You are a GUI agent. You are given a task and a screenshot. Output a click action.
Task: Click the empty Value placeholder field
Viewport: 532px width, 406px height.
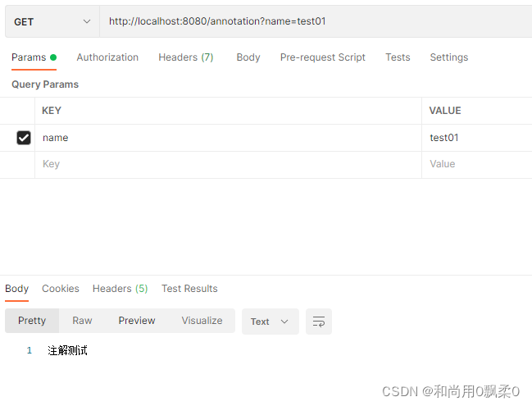coord(477,164)
